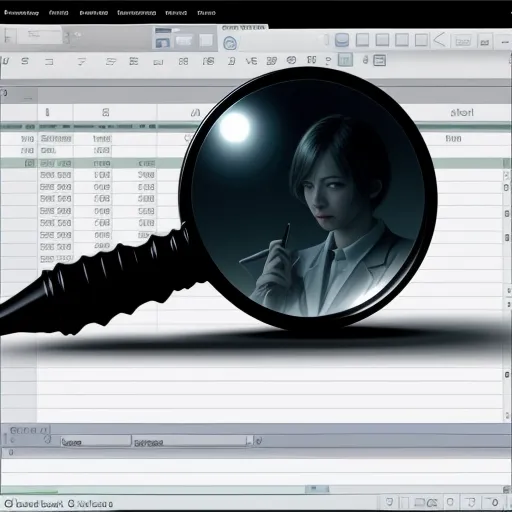Click the horizontal scrollbar thumb
Screen dimensions: 512x512
tap(317, 489)
